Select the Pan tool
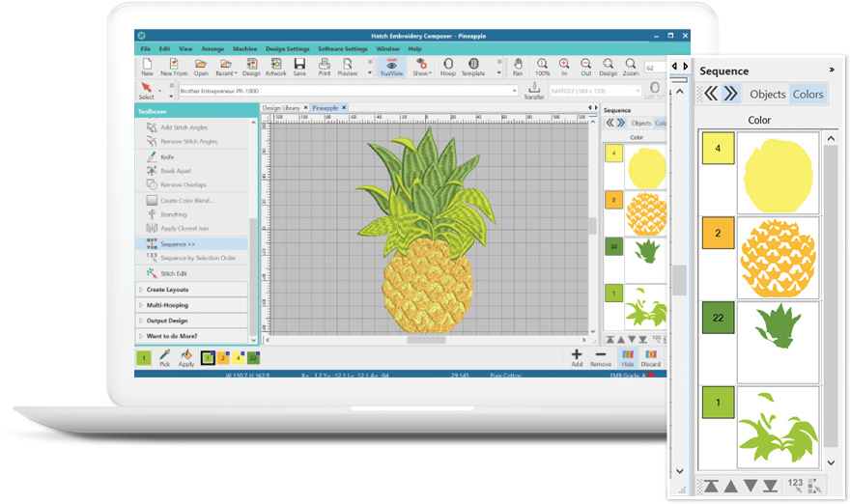 click(x=518, y=68)
